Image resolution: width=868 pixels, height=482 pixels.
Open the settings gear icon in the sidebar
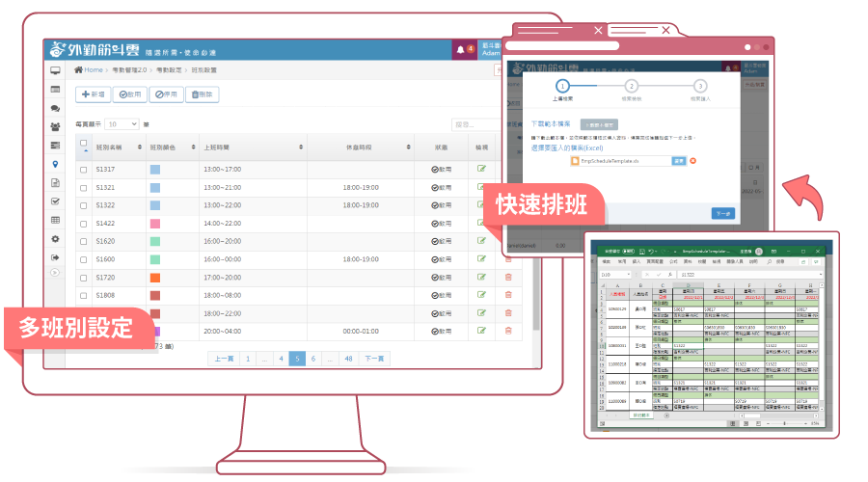click(x=55, y=239)
